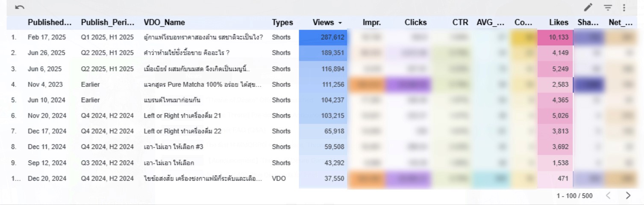The image size is (644, 205).
Task: Select the Dec 11, 2024 date cell
Action: point(47,147)
